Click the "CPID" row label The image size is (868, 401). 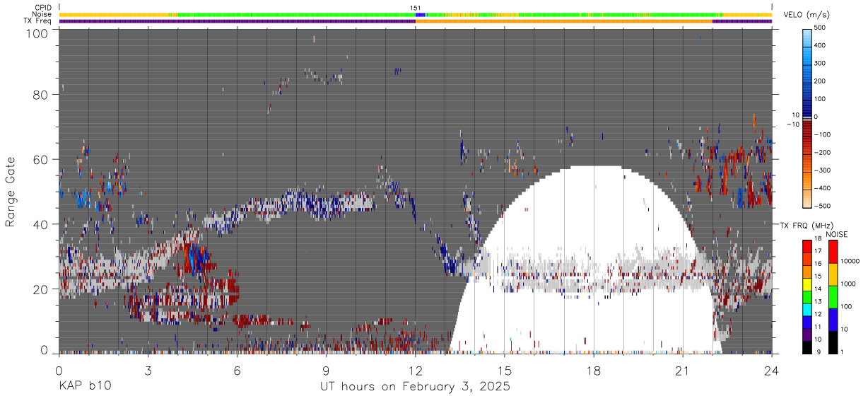[x=43, y=8]
